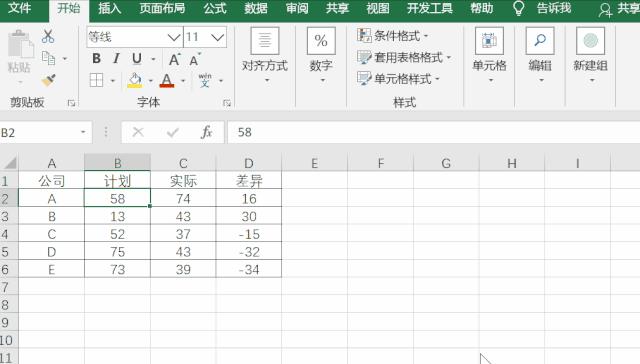Open fill color dropdown arrow
This screenshot has height=364, width=640.
click(150, 81)
